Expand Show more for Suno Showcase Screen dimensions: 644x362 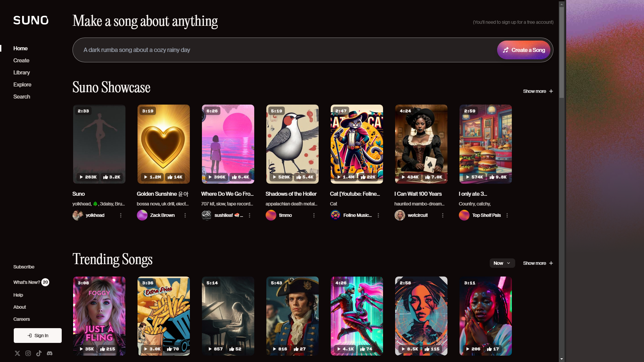[x=538, y=91]
